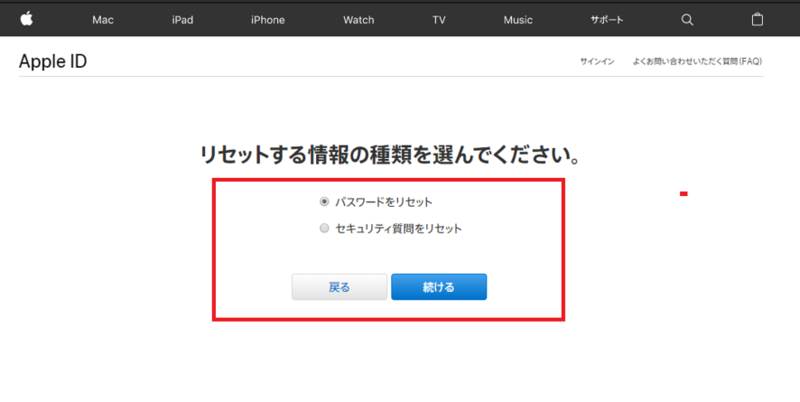Select the セキュリティ質問をリセット radio button
Screen dimensions: 800x402
click(x=324, y=228)
